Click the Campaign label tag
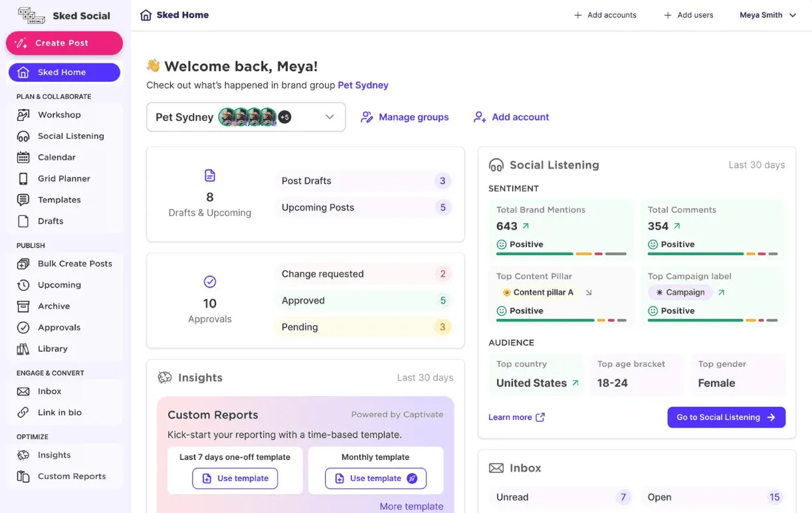 pos(680,292)
